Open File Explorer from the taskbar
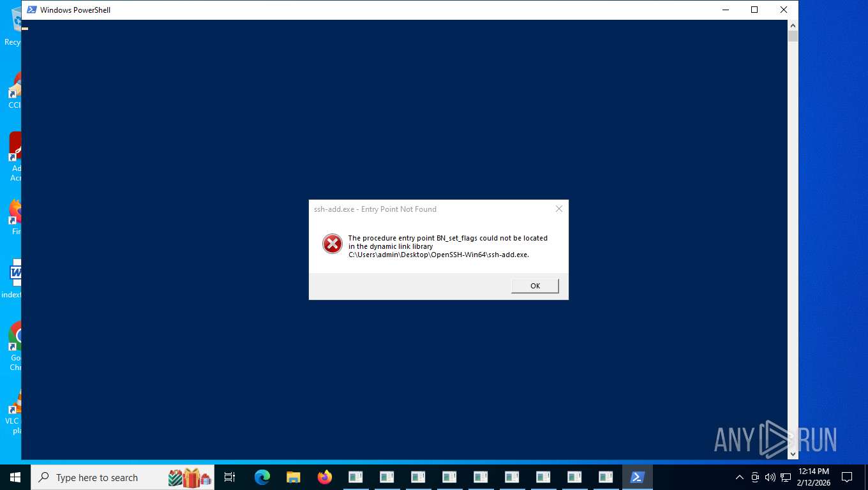868x490 pixels. (x=294, y=477)
